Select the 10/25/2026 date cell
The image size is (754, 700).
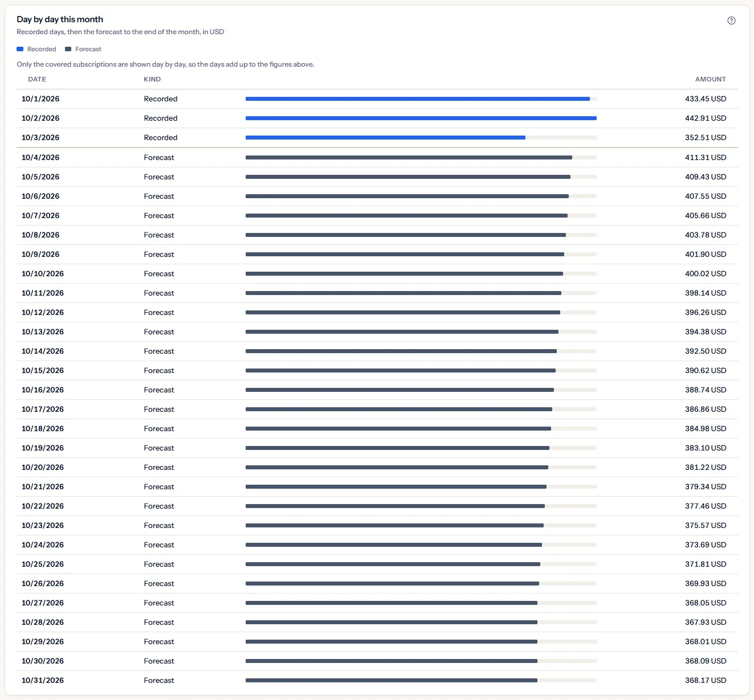point(43,564)
